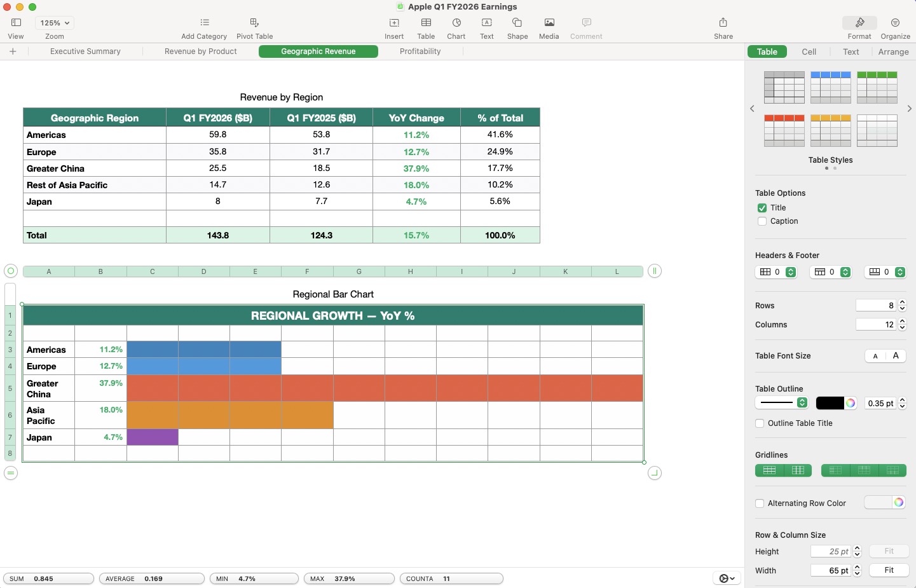The image size is (916, 588).
Task: Decrease table font size with small A
Action: click(875, 356)
